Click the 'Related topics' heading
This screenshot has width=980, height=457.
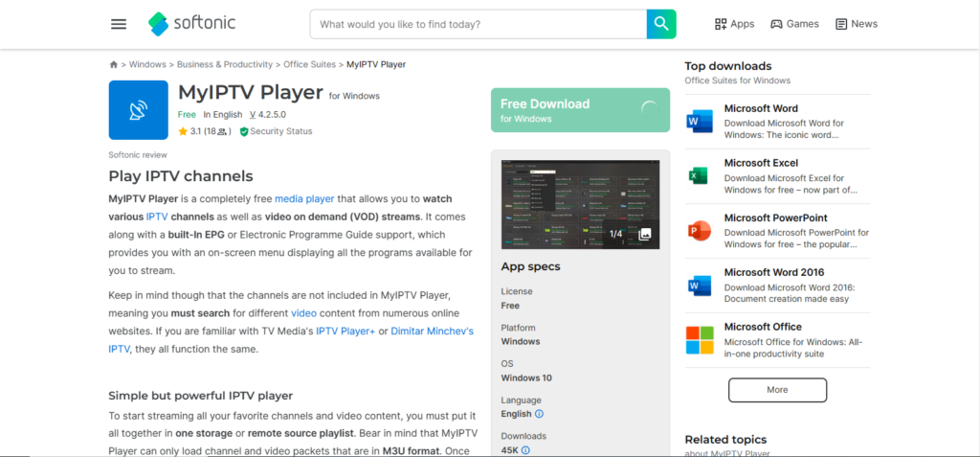point(725,440)
